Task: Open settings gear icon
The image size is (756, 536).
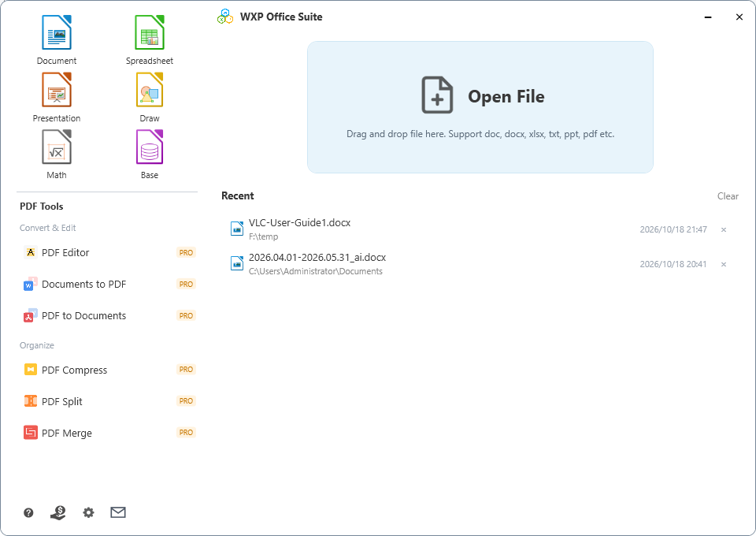Action: [88, 512]
